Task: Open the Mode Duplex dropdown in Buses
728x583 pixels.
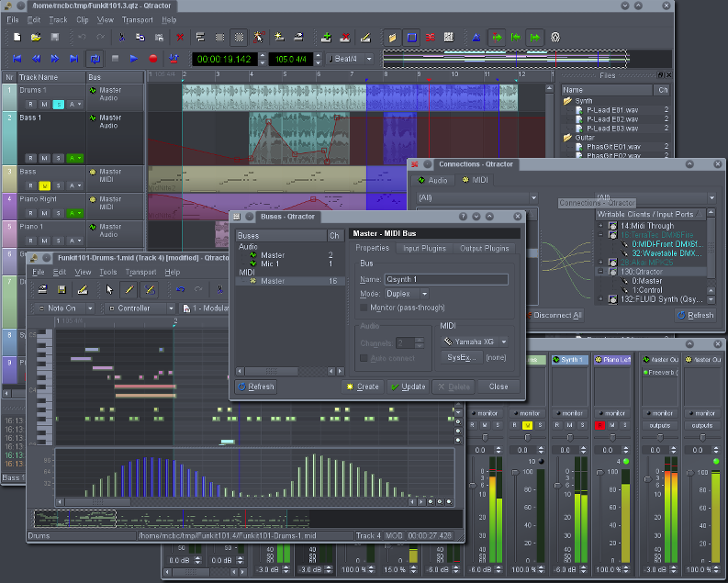Action: point(407,294)
